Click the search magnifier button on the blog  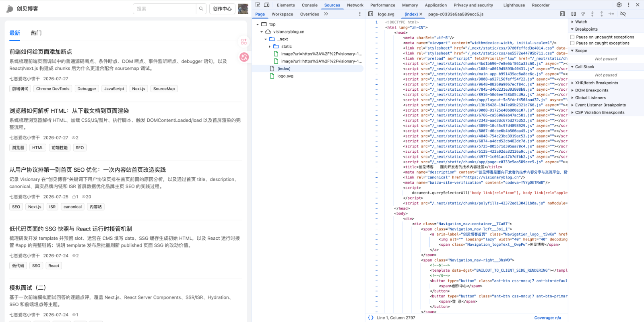point(201,8)
